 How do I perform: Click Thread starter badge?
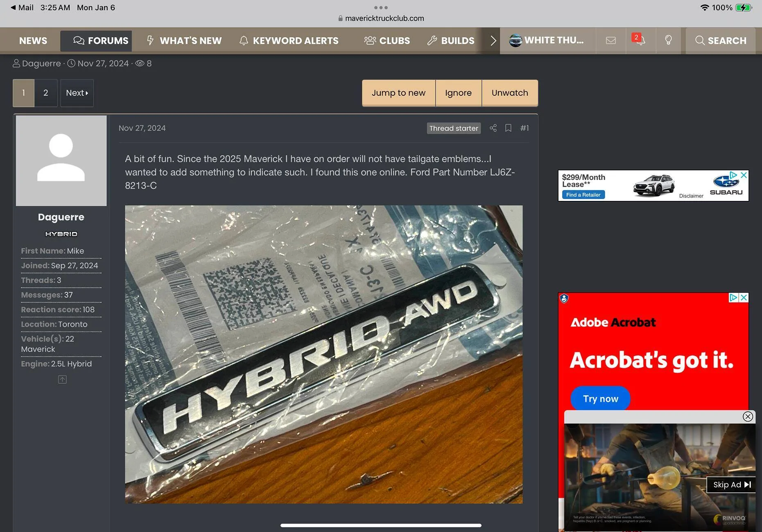[x=454, y=128]
